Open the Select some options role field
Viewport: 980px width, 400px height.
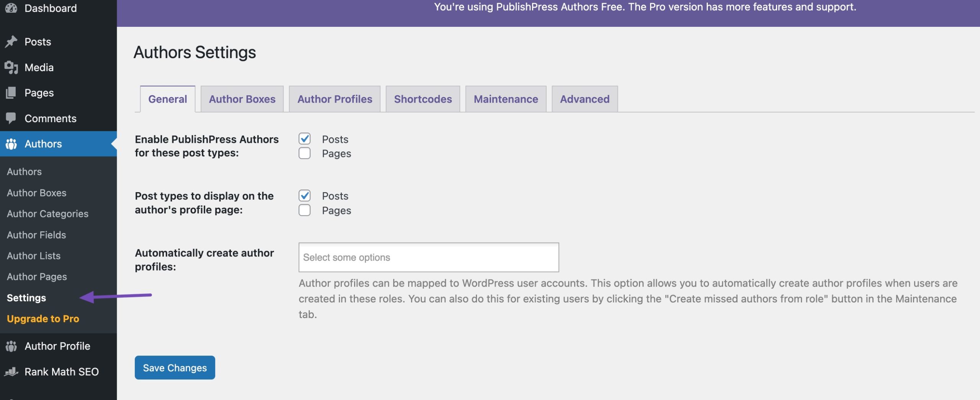pos(429,257)
